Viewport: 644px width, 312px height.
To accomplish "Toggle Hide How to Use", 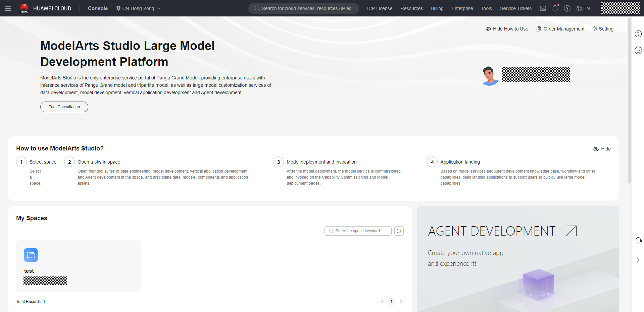I will tap(507, 29).
